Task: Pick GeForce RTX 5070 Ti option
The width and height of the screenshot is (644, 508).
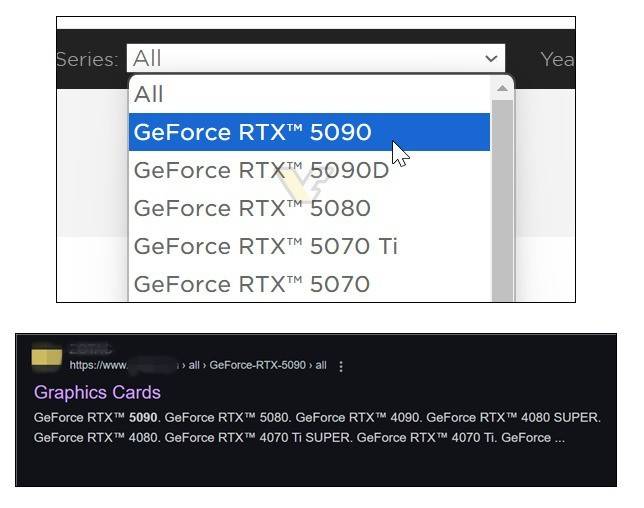Action: 309,246
